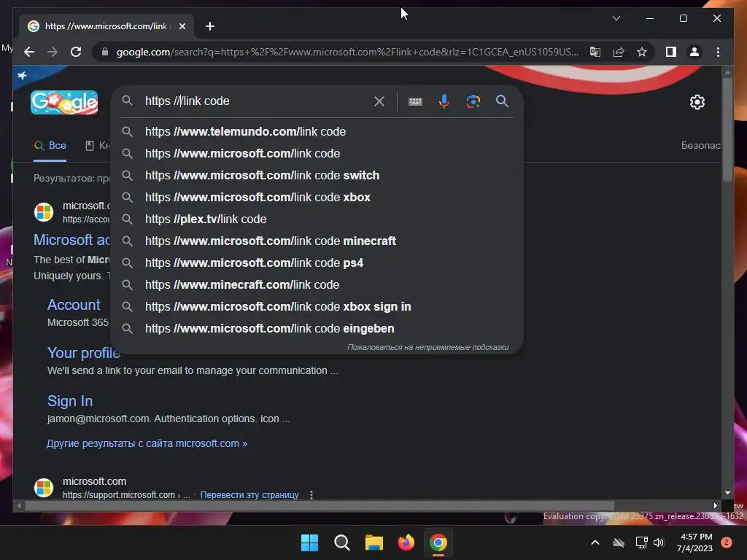
Task: Toggle Chrome side panel
Action: (x=671, y=52)
